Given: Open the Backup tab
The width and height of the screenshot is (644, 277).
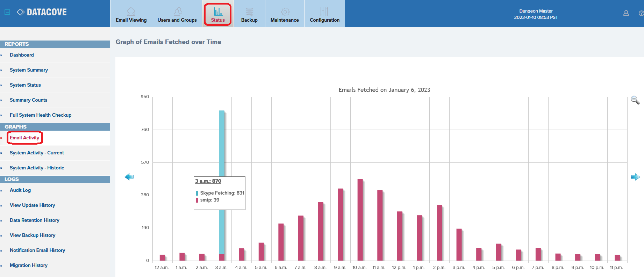Looking at the screenshot, I should [x=249, y=14].
